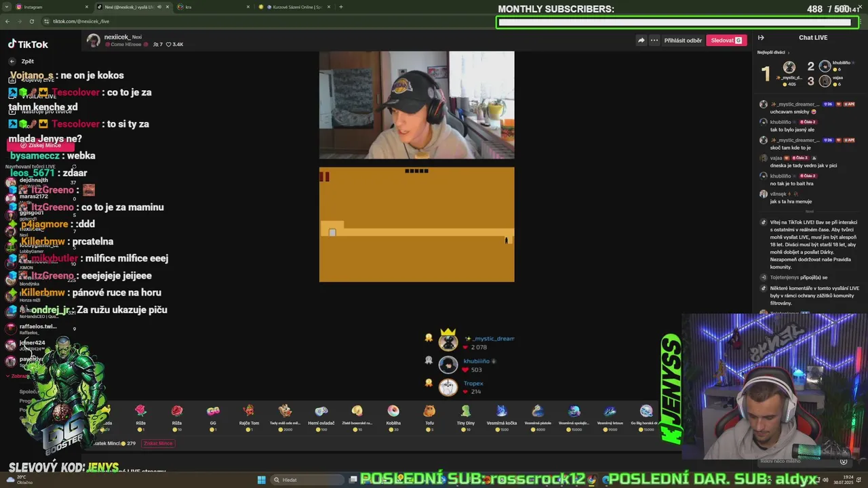Viewport: 868px width, 488px height.
Task: Reload the page with refresh icon
Action: tap(32, 21)
